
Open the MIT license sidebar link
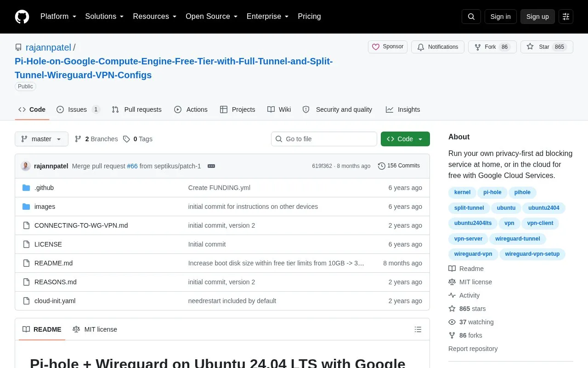click(470, 282)
